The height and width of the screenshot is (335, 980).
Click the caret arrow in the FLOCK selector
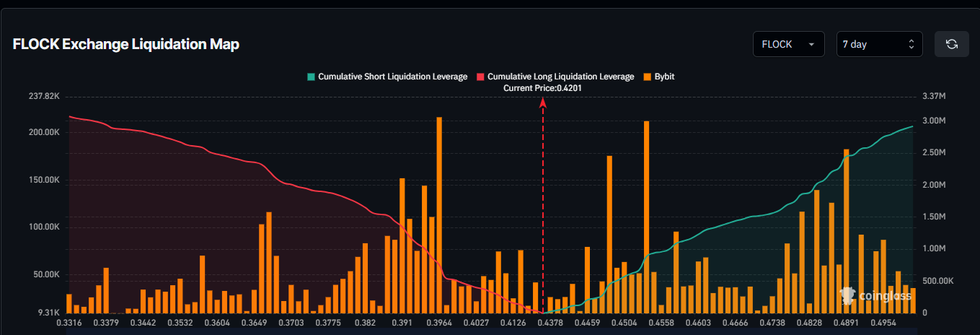coord(812,44)
